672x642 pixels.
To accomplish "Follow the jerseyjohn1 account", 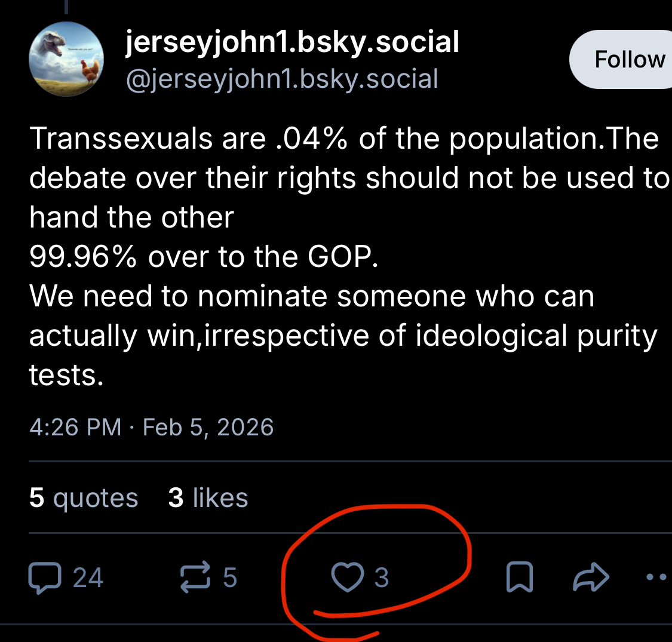I will [628, 59].
